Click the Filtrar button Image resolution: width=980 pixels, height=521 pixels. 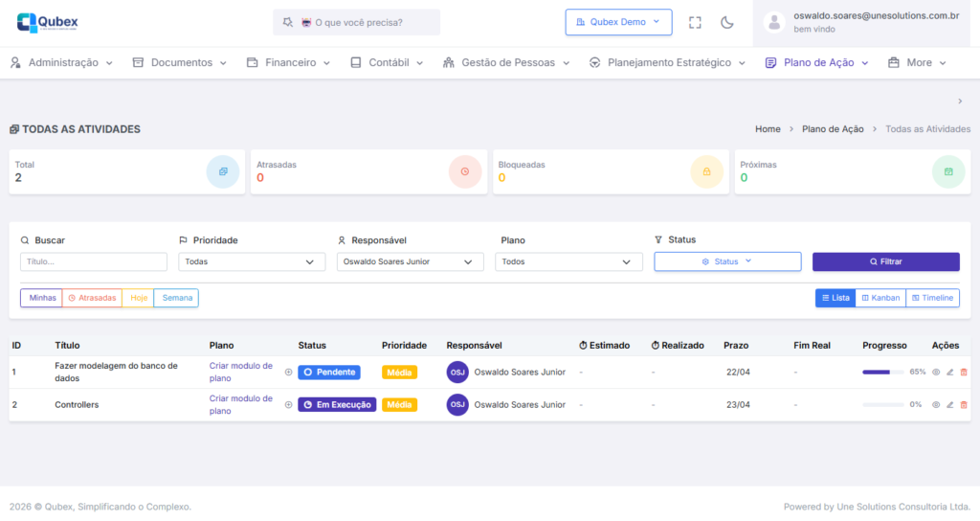point(885,261)
